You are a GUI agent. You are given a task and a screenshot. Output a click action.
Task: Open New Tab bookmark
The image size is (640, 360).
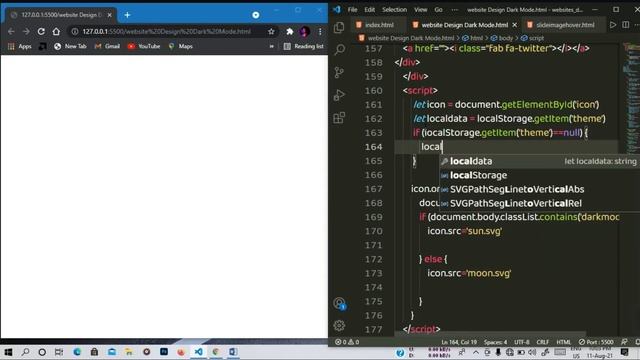[x=70, y=47]
